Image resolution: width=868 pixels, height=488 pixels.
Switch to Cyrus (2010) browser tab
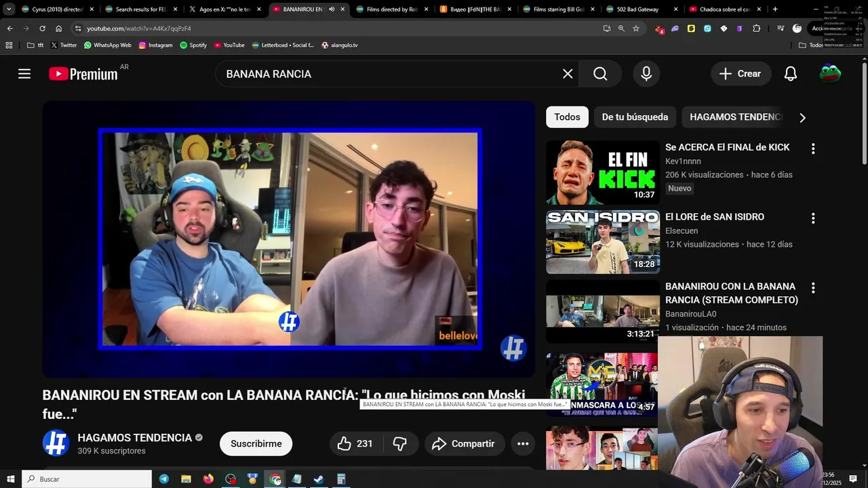(57, 9)
